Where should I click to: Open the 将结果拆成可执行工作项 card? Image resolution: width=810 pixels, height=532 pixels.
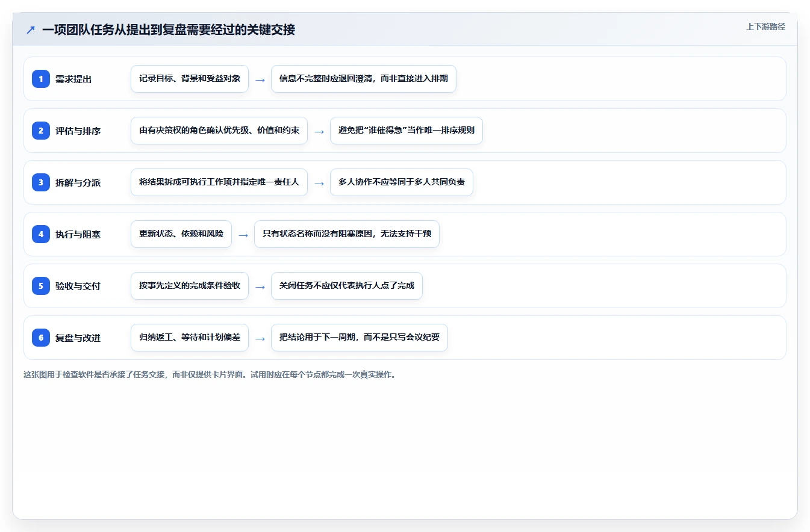pos(219,182)
